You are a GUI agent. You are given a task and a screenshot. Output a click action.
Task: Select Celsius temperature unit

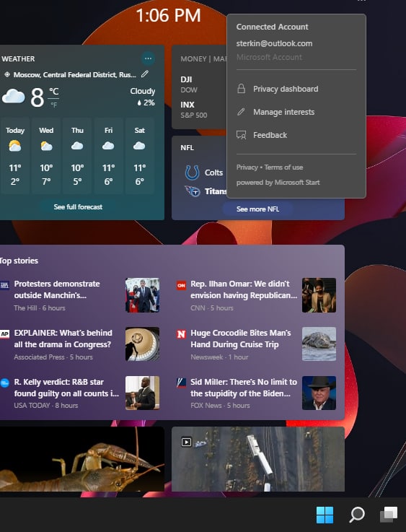click(x=54, y=91)
